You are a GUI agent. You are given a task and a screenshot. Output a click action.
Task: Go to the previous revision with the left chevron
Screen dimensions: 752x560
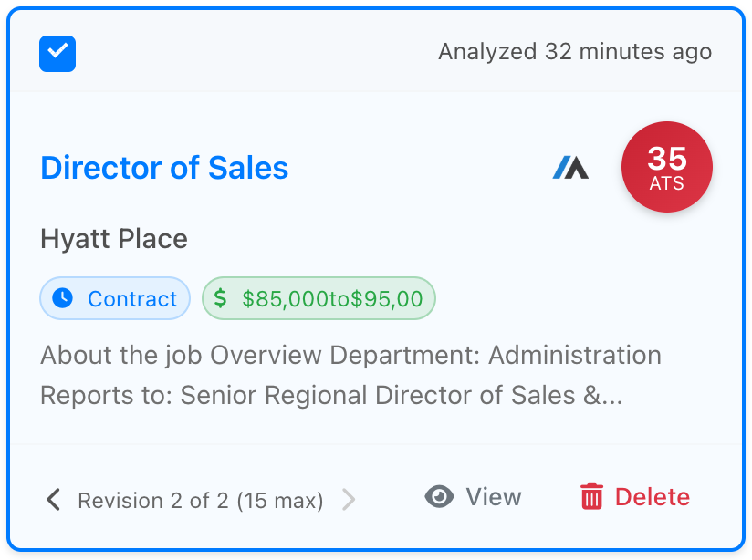(x=54, y=500)
